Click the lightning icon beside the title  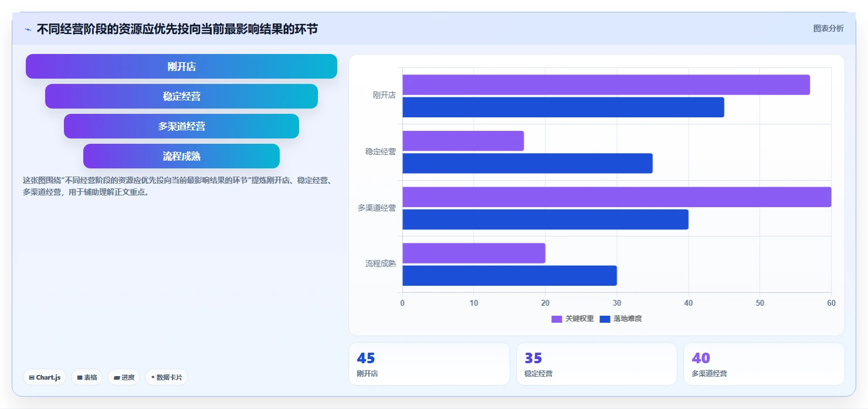coord(28,29)
